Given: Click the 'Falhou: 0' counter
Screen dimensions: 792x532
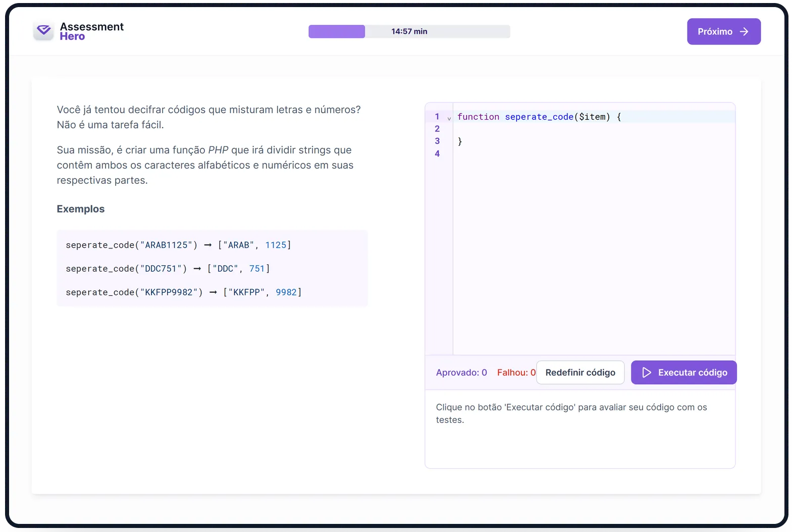Looking at the screenshot, I should click(x=516, y=373).
